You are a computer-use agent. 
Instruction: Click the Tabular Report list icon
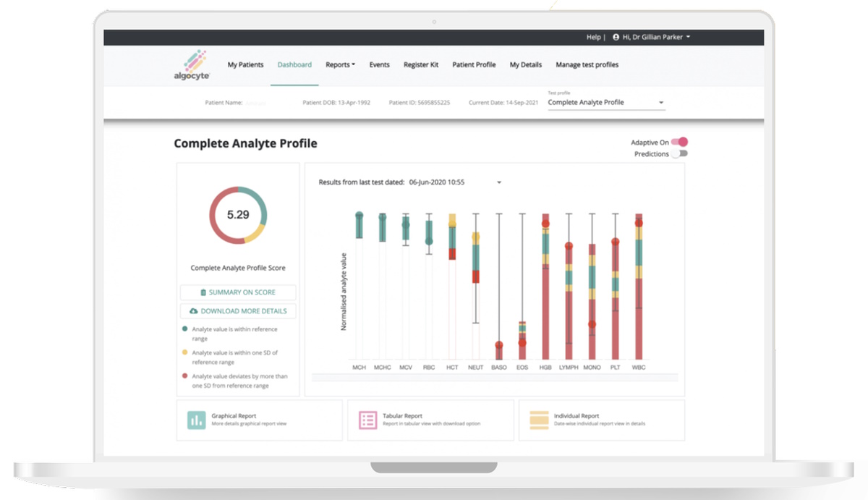coord(368,420)
